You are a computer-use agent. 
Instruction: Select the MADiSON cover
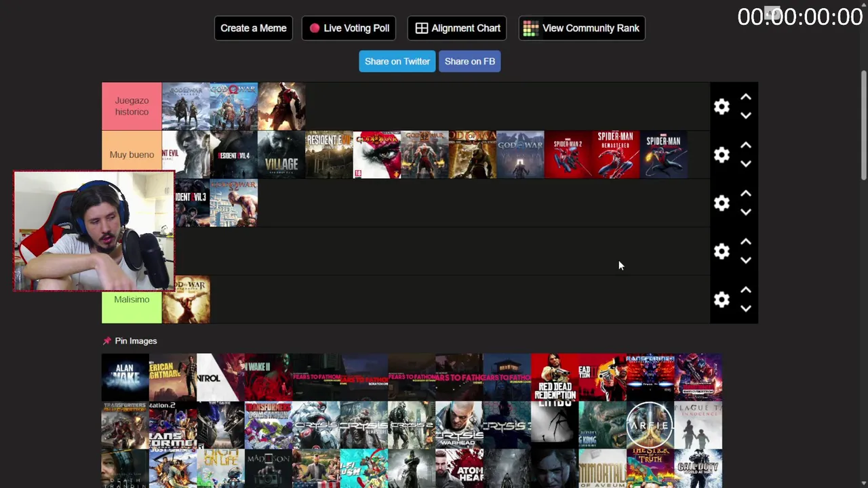pyautogui.click(x=269, y=469)
